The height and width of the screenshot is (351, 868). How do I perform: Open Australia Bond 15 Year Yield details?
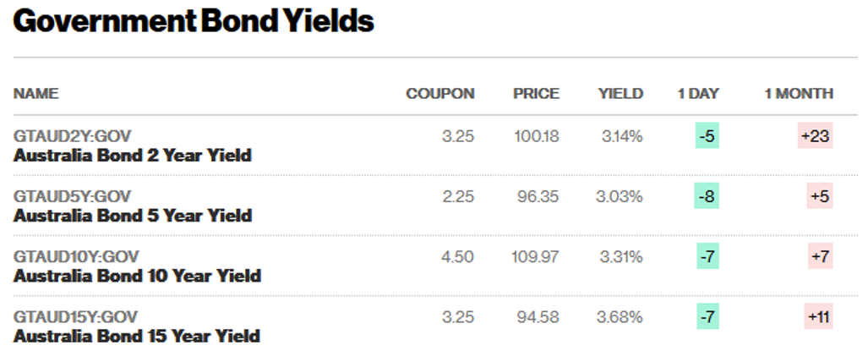[137, 336]
